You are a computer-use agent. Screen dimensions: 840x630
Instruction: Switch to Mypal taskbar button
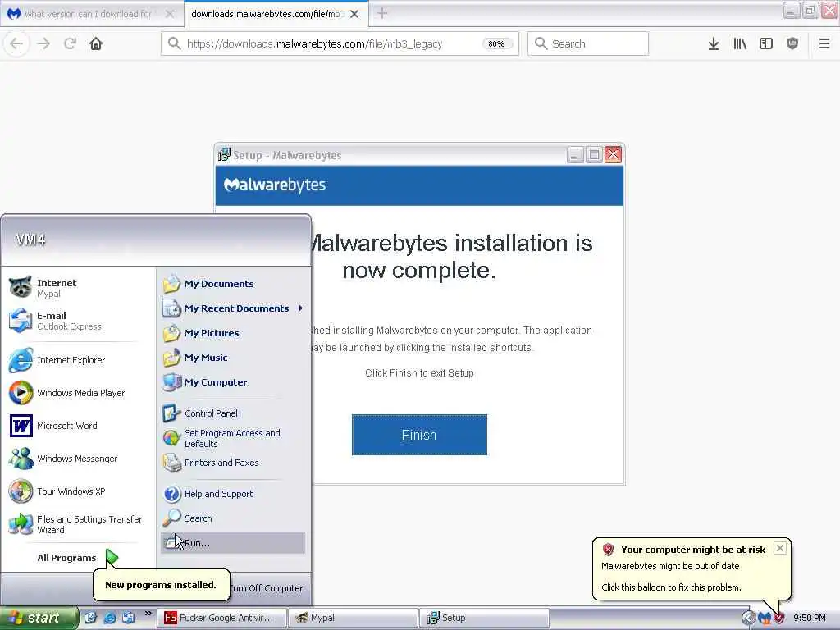353,618
